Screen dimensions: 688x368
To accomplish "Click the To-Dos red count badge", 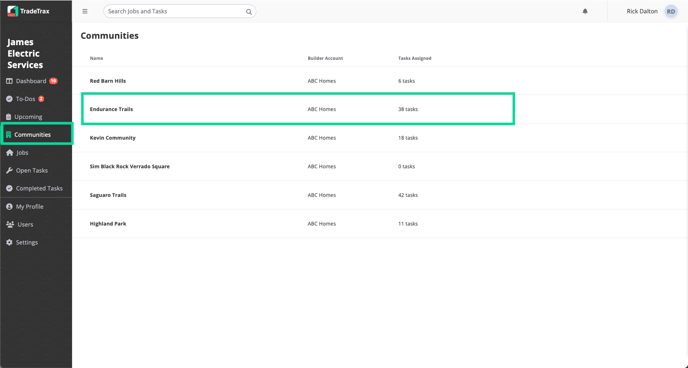I will click(41, 99).
